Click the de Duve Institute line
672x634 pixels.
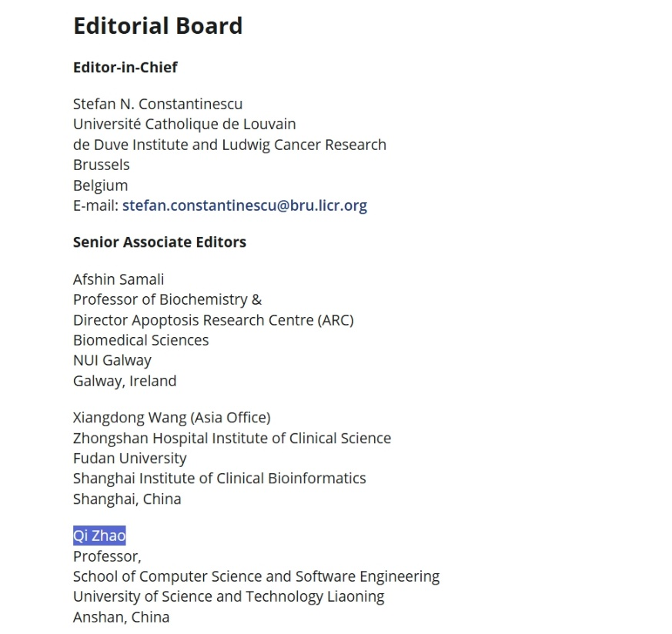(x=229, y=145)
